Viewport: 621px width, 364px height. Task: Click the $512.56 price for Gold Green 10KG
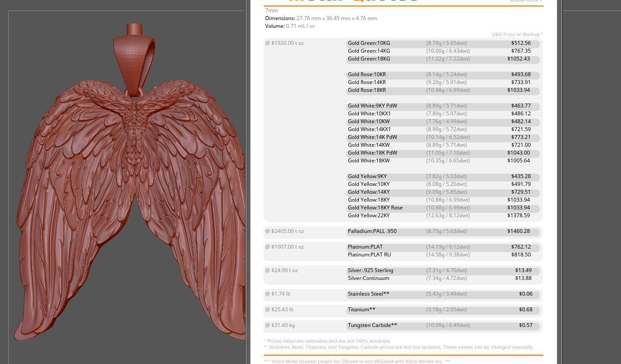click(521, 43)
